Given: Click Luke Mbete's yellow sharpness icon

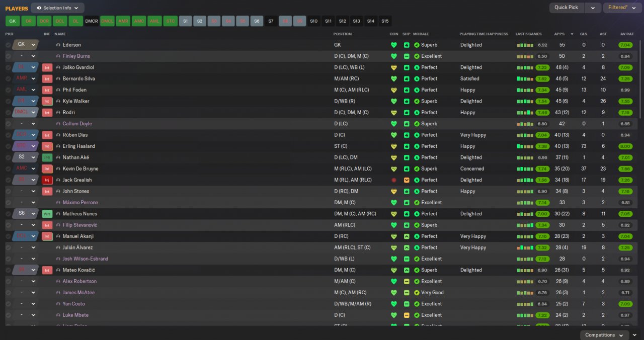Looking at the screenshot, I should [407, 315].
